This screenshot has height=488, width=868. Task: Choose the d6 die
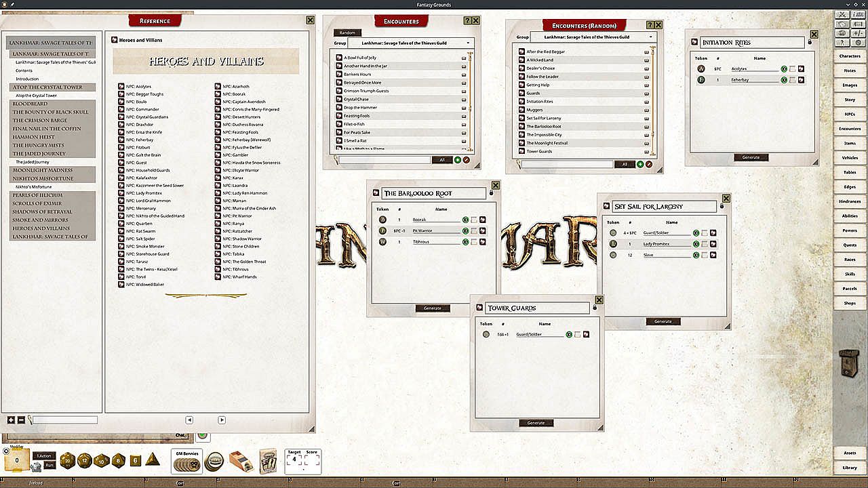[x=136, y=460]
